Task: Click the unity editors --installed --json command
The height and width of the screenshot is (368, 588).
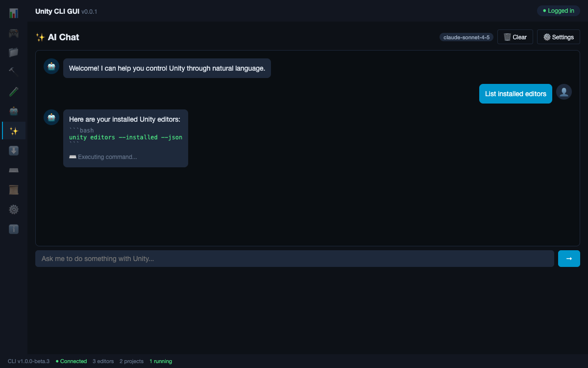Action: pos(125,137)
